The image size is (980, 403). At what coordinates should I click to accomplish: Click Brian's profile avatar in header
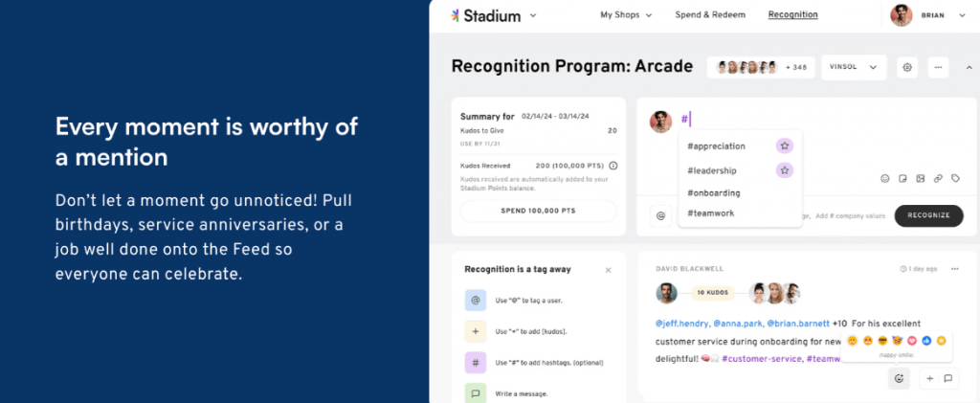point(902,15)
